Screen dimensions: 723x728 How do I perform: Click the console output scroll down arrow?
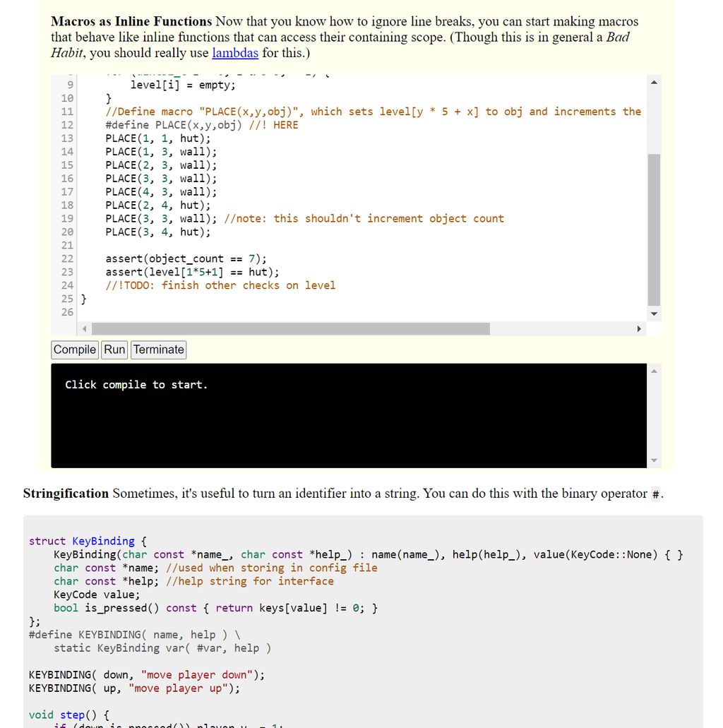click(x=654, y=460)
